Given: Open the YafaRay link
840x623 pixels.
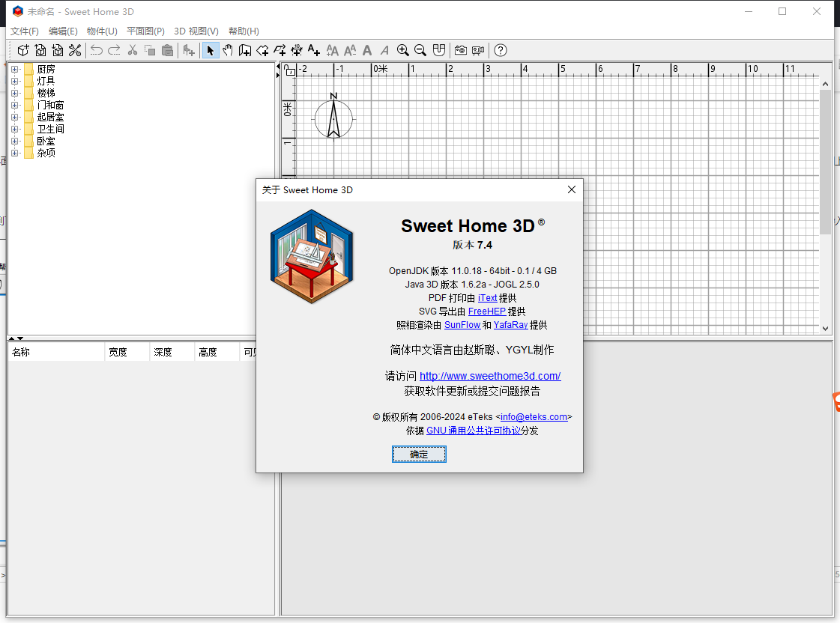Looking at the screenshot, I should 510,325.
